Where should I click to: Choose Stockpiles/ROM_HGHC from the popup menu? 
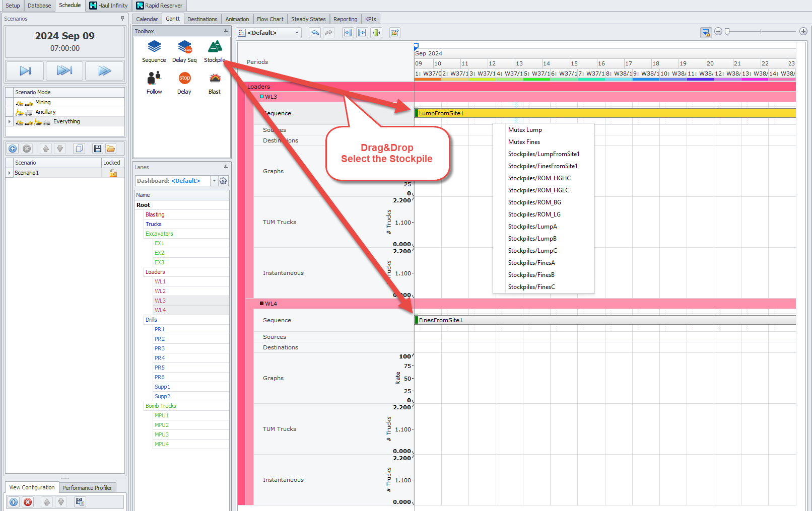[x=539, y=178]
